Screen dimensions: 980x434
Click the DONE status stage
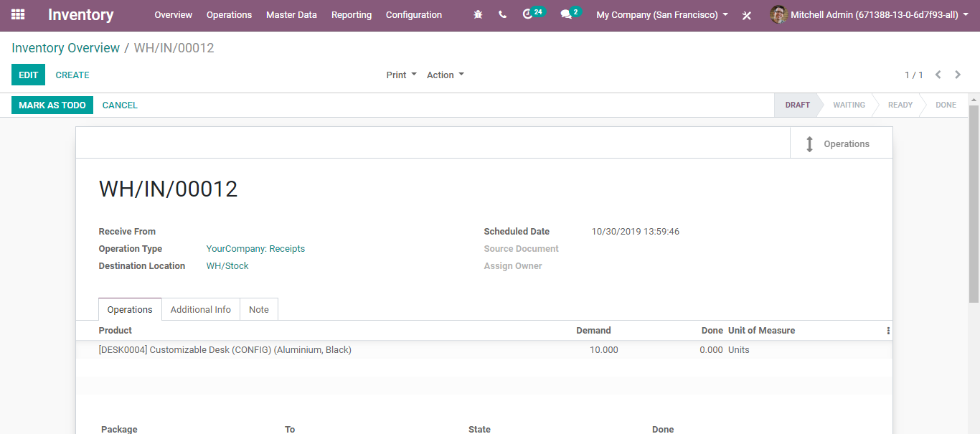point(946,105)
